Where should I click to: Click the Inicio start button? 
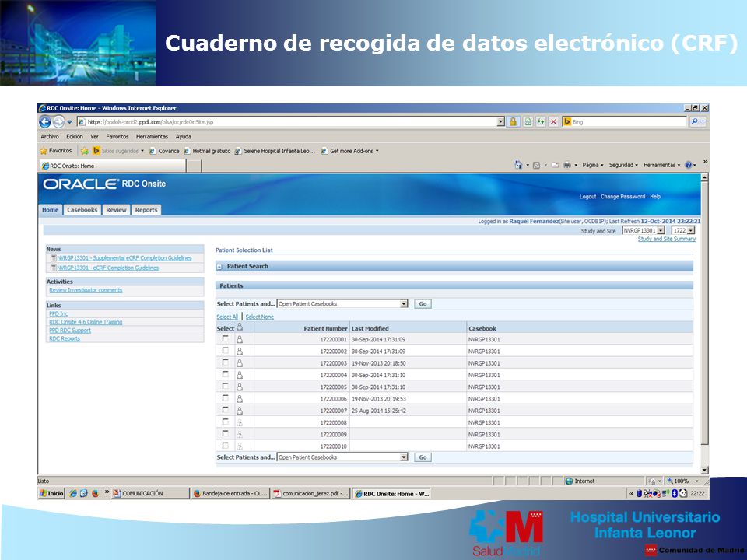[x=51, y=493]
